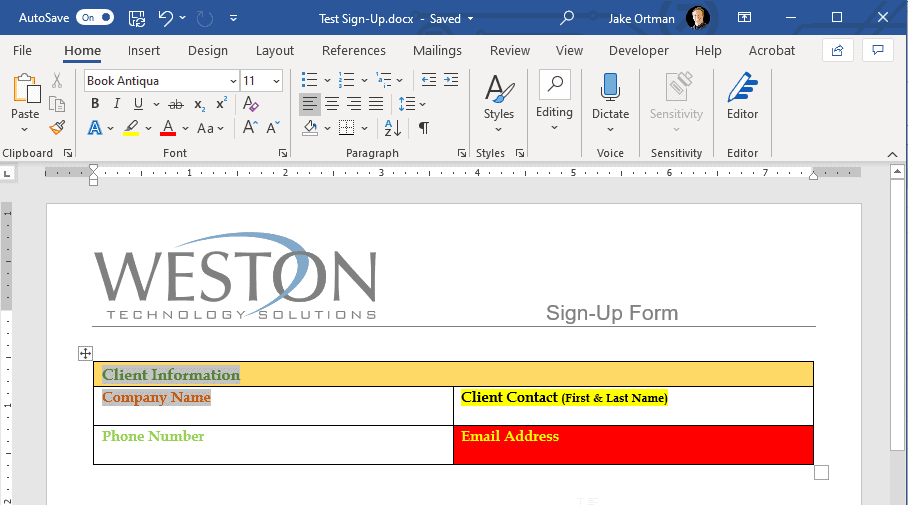Toggle Align Left paragraph alignment

click(310, 104)
